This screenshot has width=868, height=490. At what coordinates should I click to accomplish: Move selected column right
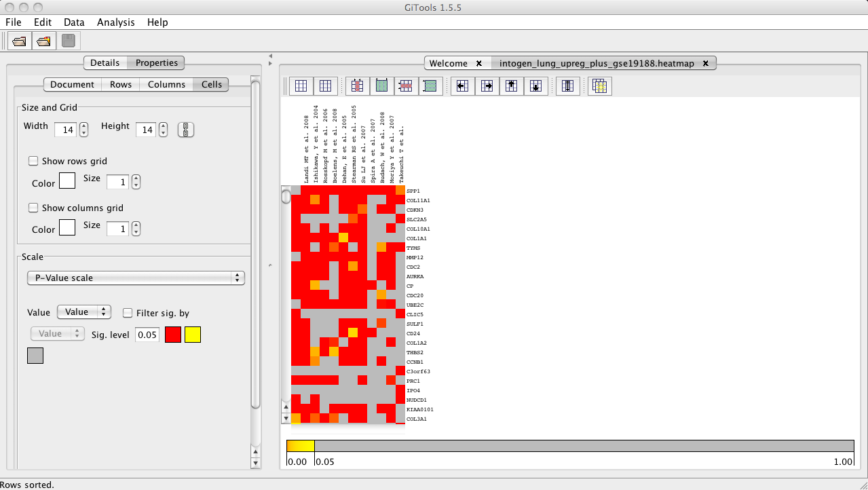(487, 86)
